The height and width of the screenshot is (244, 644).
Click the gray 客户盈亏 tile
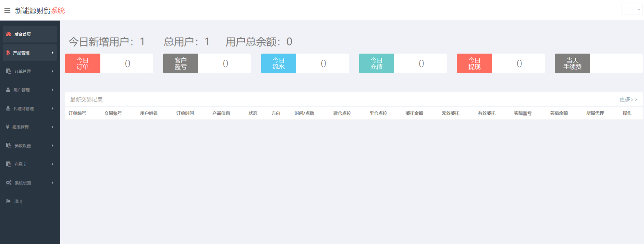[181, 63]
